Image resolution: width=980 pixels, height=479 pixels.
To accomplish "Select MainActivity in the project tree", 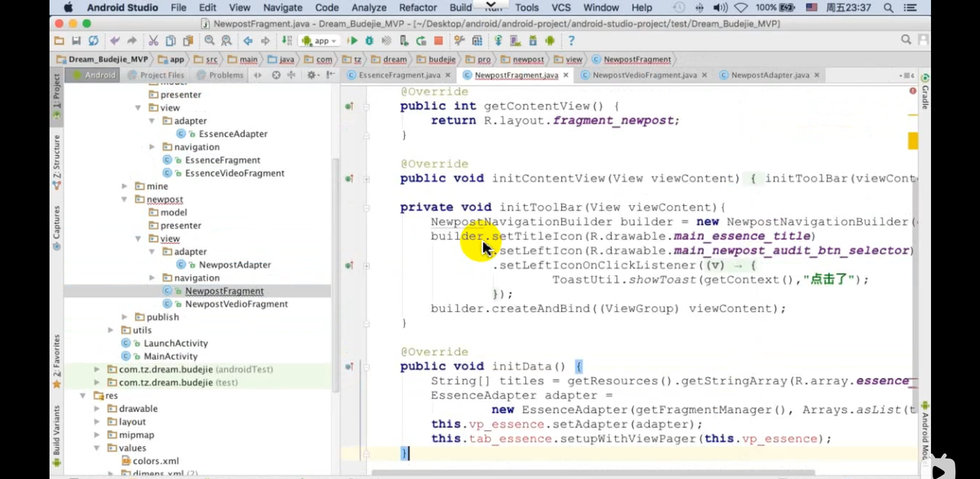I will (x=170, y=356).
